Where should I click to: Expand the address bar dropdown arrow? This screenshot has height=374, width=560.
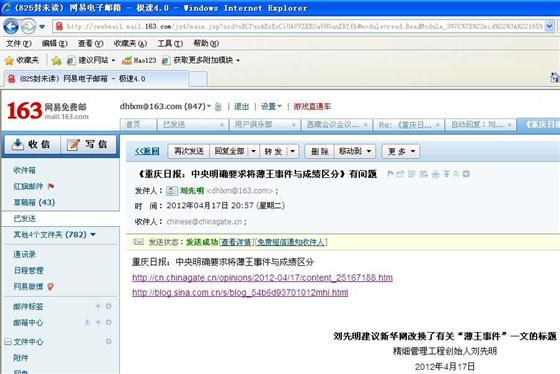pos(549,26)
